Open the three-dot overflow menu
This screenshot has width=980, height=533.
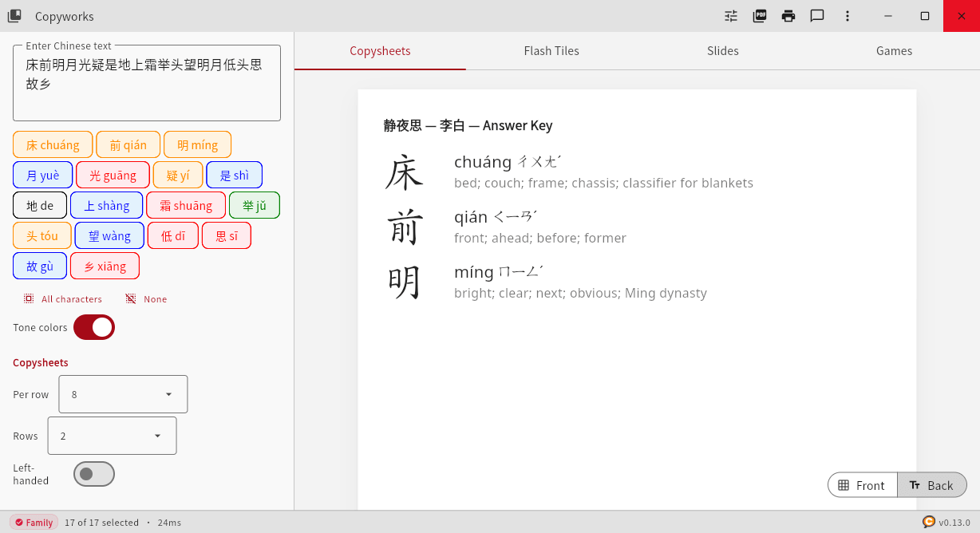[x=847, y=16]
